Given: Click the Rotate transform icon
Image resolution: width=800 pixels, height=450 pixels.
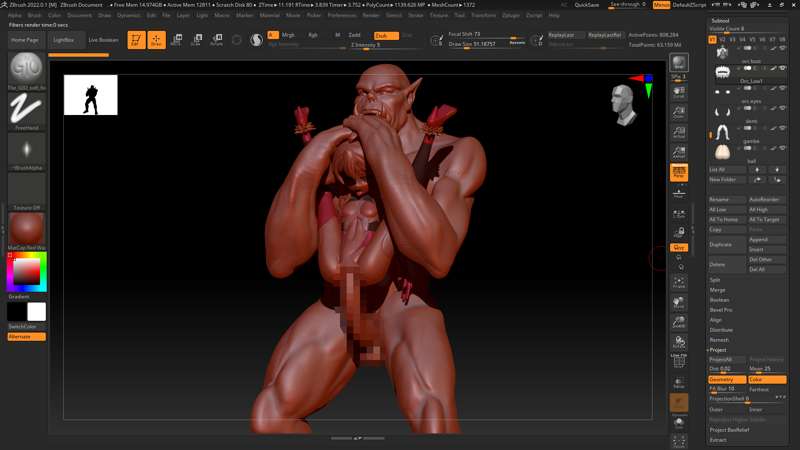Looking at the screenshot, I should coord(216,40).
